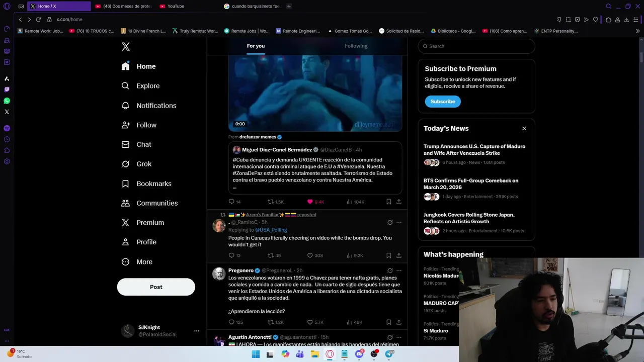Add page to bookmarks heart icon
Image resolution: width=644 pixels, height=362 pixels.
tap(596, 20)
